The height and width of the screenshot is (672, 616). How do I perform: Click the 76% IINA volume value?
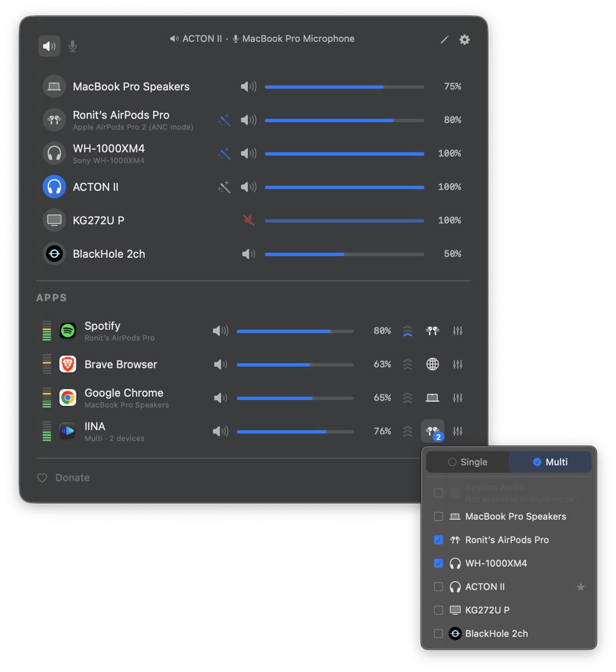click(382, 431)
